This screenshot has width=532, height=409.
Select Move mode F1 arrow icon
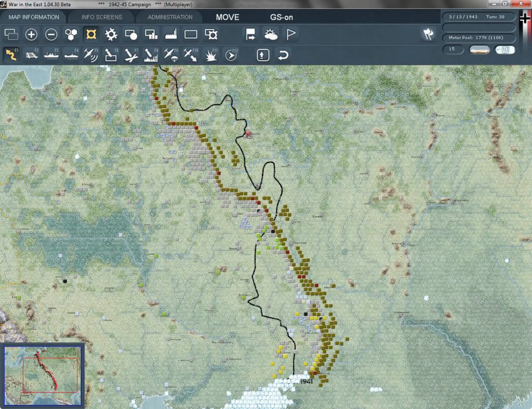[11, 55]
